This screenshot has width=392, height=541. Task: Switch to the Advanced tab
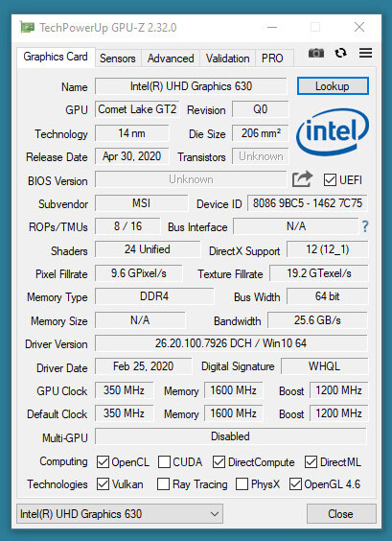click(x=171, y=59)
